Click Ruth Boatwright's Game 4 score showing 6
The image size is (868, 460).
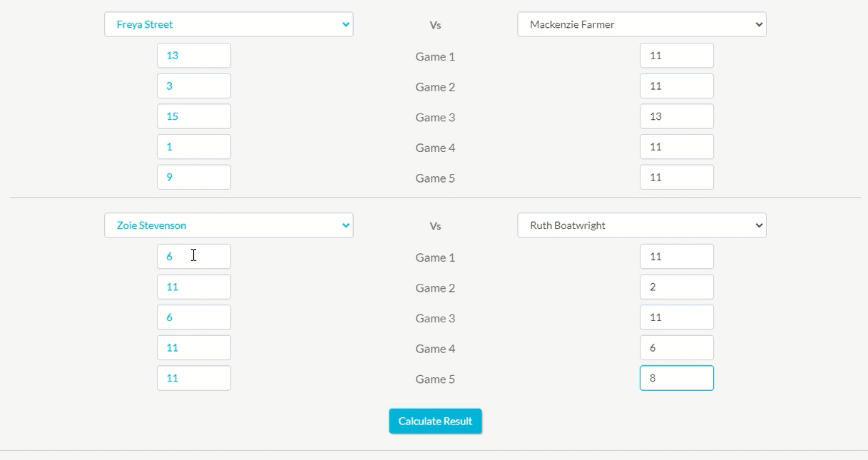[x=677, y=348]
